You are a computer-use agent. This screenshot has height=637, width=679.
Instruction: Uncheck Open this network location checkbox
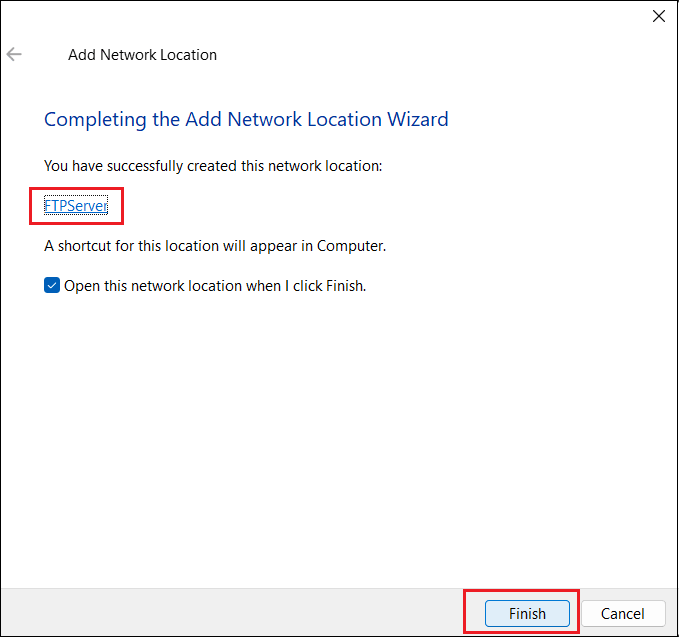[52, 285]
